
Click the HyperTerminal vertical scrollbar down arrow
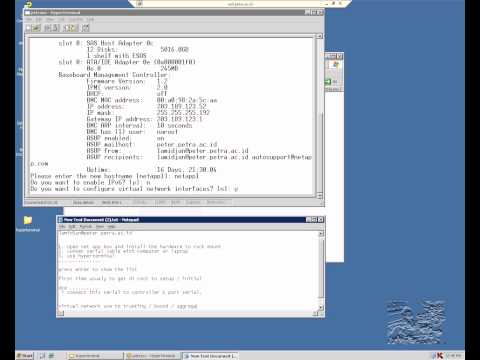click(319, 196)
